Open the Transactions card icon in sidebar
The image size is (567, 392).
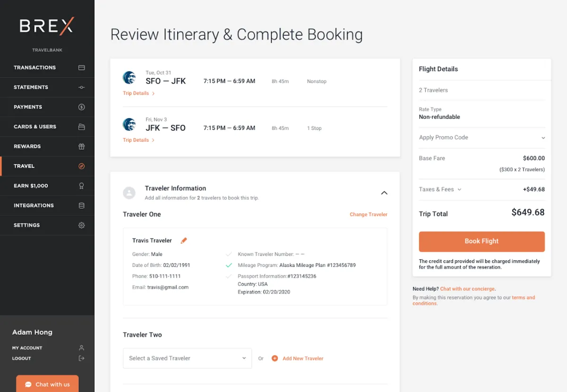[x=81, y=67]
